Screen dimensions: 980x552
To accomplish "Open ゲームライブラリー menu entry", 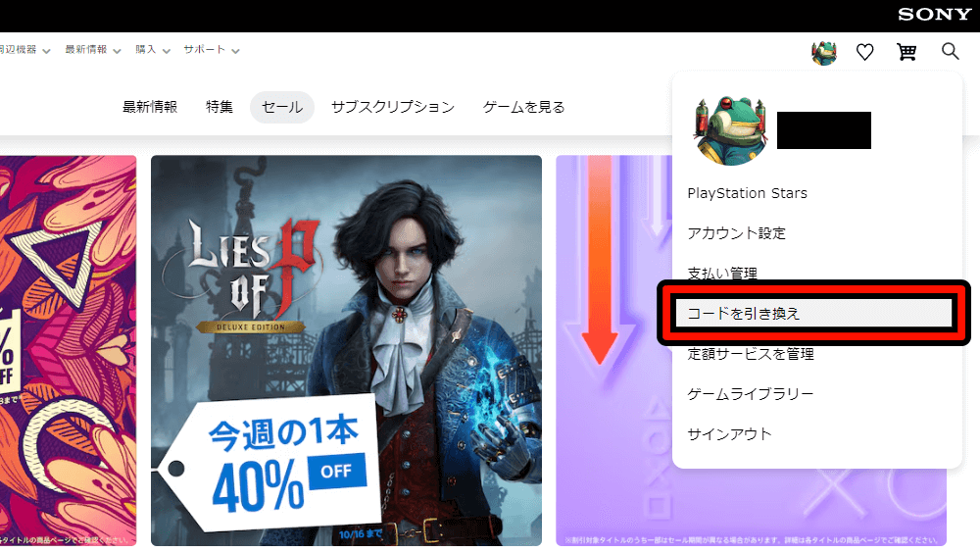I will point(750,394).
